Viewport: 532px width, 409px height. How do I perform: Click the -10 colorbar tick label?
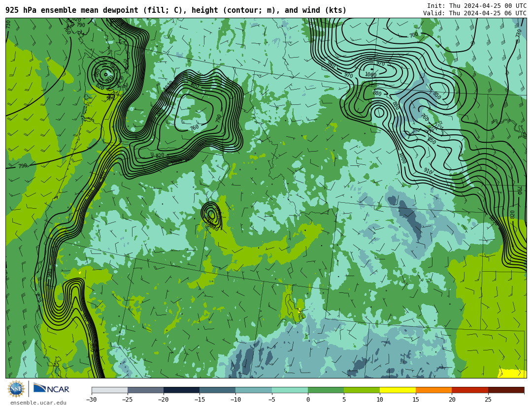[235, 400]
